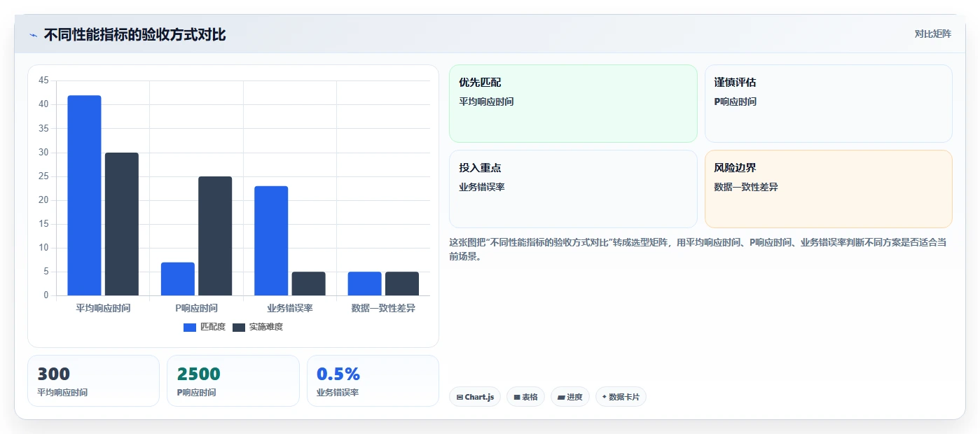Click the 表格 tag chip
Image resolution: width=980 pixels, height=434 pixels.
(x=526, y=397)
